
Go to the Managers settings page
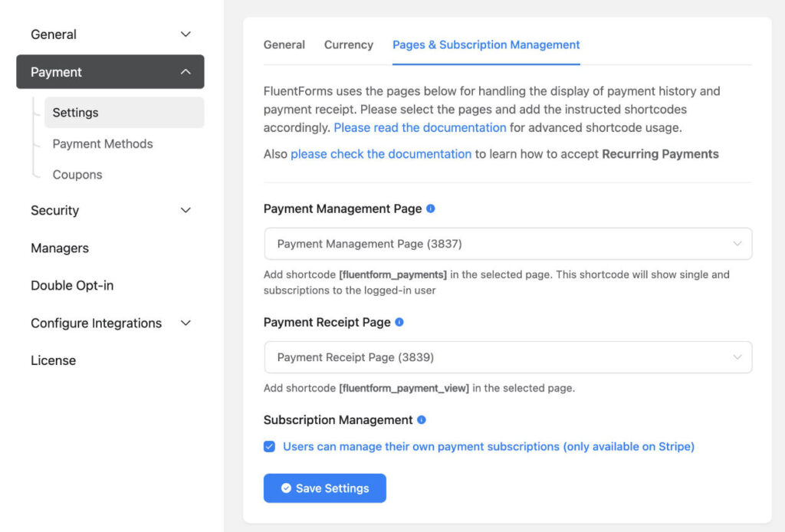pyautogui.click(x=59, y=248)
